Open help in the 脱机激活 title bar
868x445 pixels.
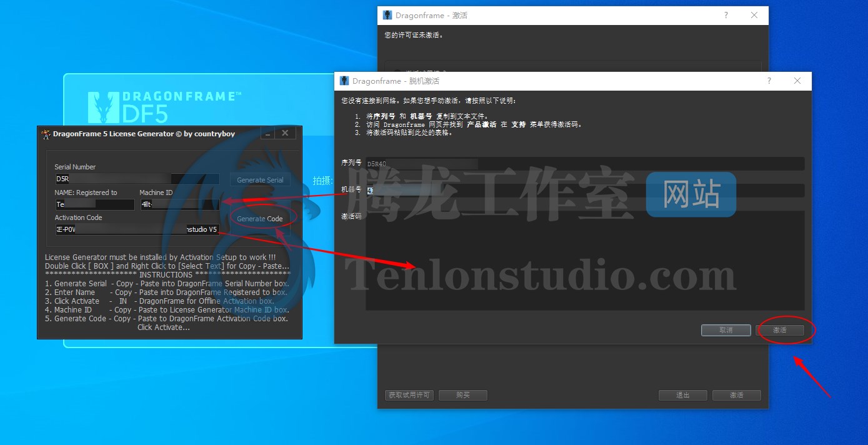[769, 81]
